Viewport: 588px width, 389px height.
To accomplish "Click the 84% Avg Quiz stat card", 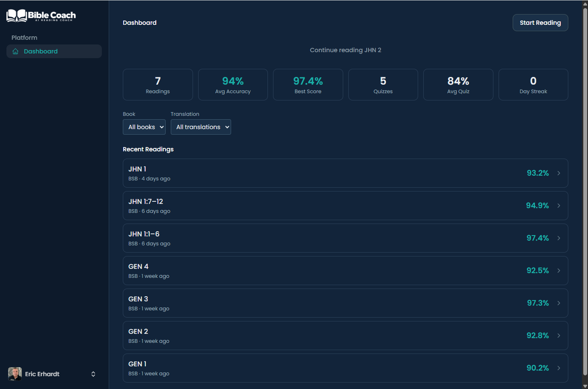I will pos(458,85).
